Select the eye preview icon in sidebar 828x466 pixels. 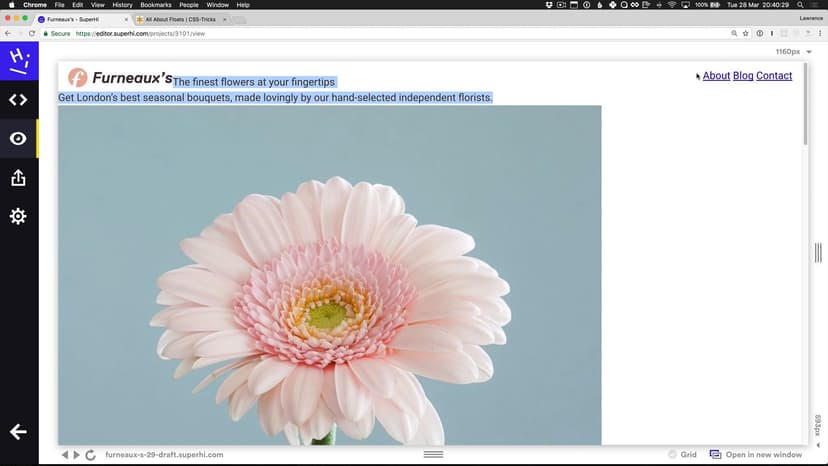(x=18, y=139)
